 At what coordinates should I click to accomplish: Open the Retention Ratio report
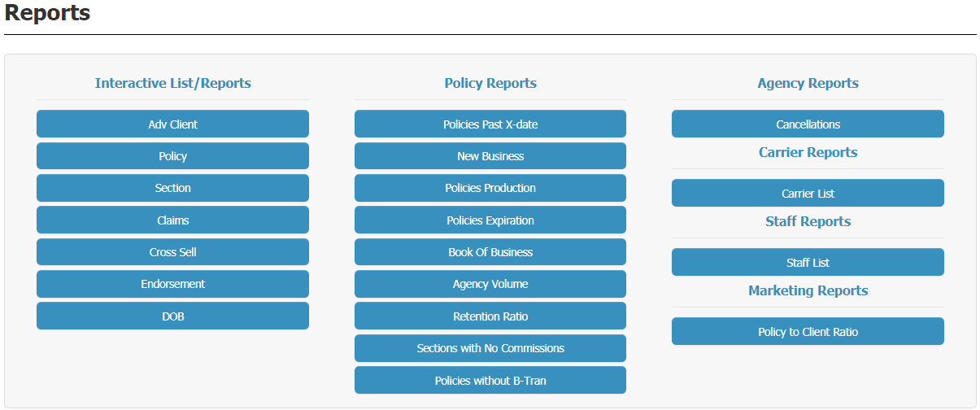point(490,316)
